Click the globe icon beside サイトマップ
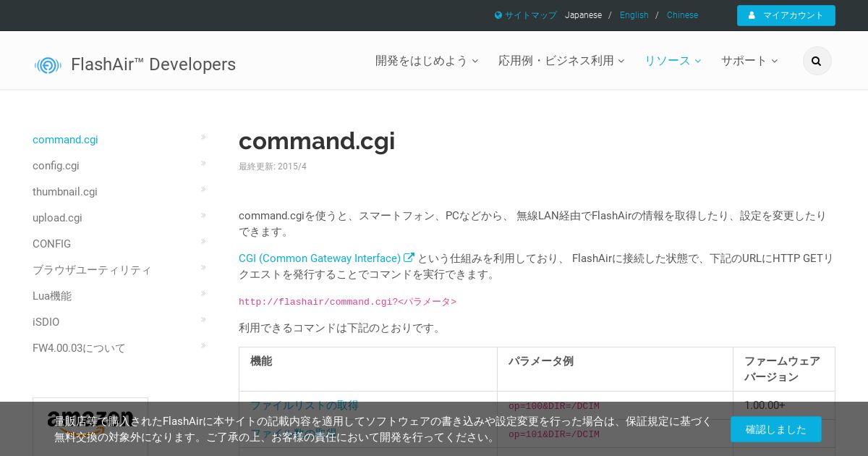Image resolution: width=868 pixels, height=456 pixels. tap(498, 15)
